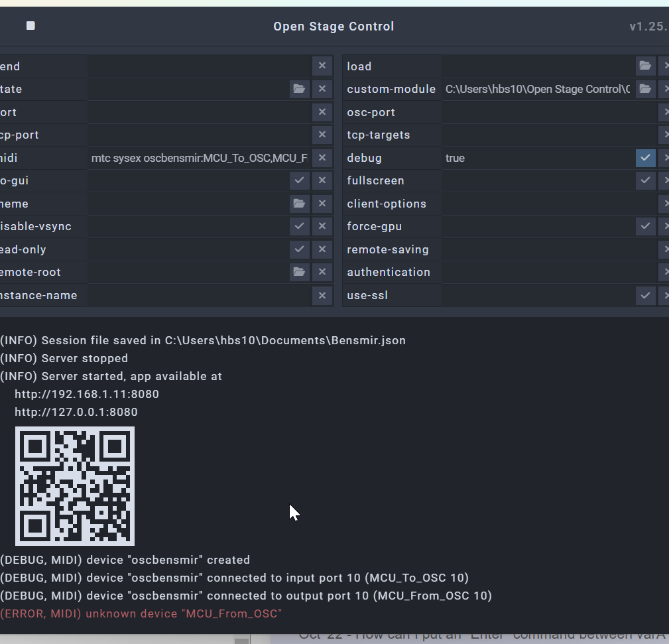669x644 pixels.
Task: Browse for a state file
Action: point(299,89)
